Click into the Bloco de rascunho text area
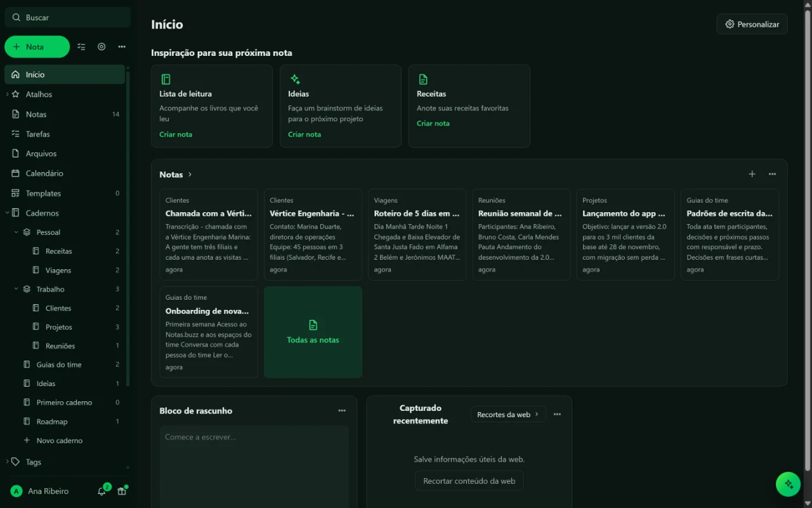Image resolution: width=812 pixels, height=508 pixels. tap(254, 467)
